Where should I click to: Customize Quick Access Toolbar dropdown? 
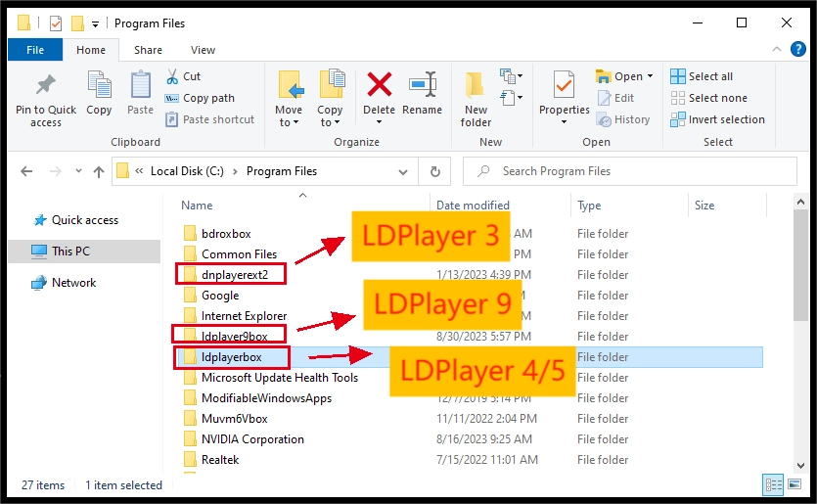95,23
